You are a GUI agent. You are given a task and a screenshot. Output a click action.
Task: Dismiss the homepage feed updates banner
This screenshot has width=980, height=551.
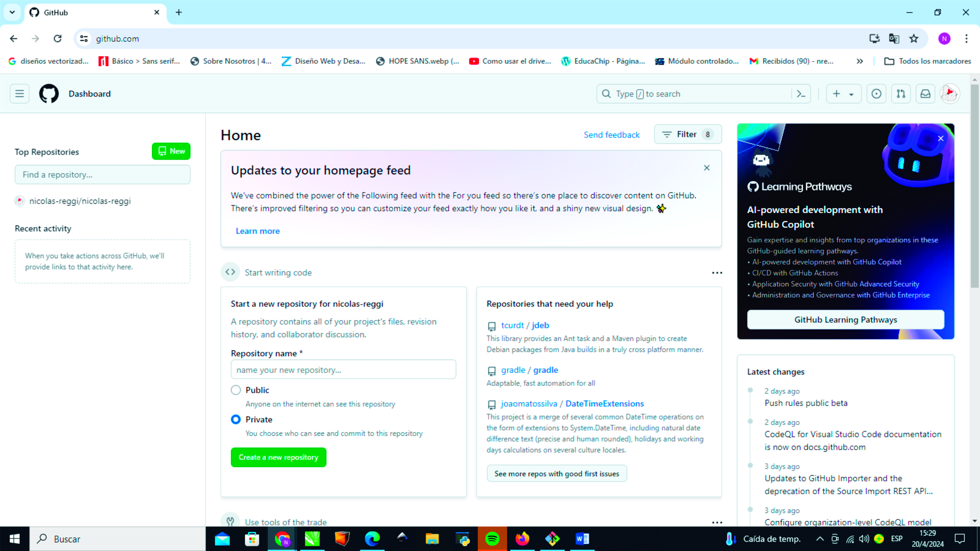coord(706,168)
